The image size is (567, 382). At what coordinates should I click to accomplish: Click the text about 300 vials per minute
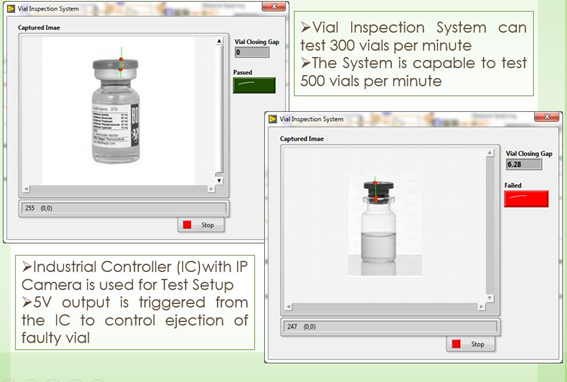(x=413, y=36)
